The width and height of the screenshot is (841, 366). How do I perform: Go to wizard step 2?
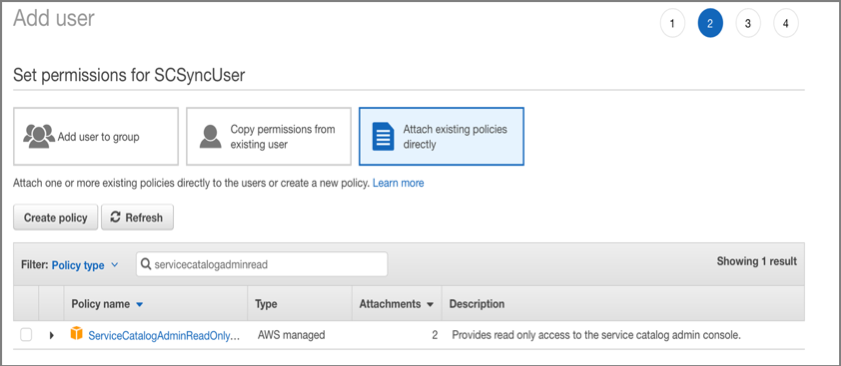(x=710, y=24)
